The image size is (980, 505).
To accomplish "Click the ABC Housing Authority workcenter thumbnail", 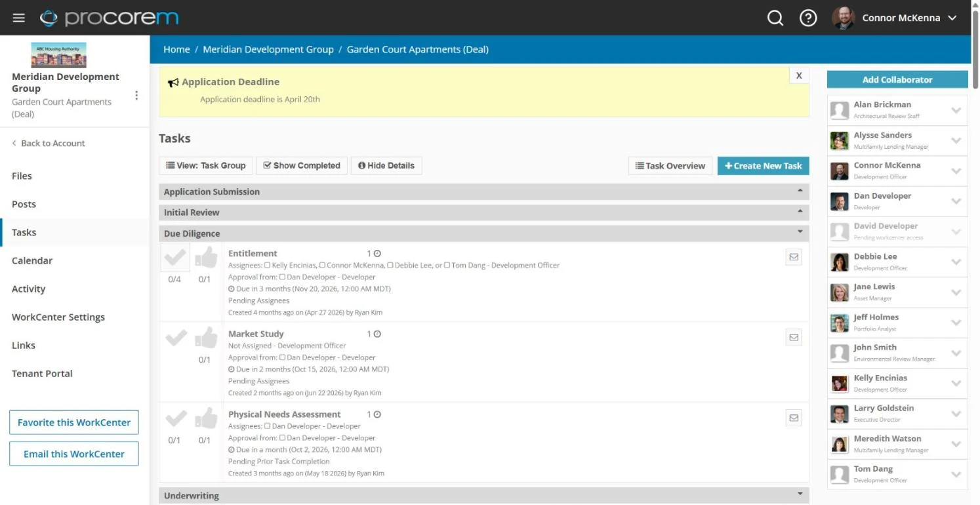I will click(x=58, y=55).
